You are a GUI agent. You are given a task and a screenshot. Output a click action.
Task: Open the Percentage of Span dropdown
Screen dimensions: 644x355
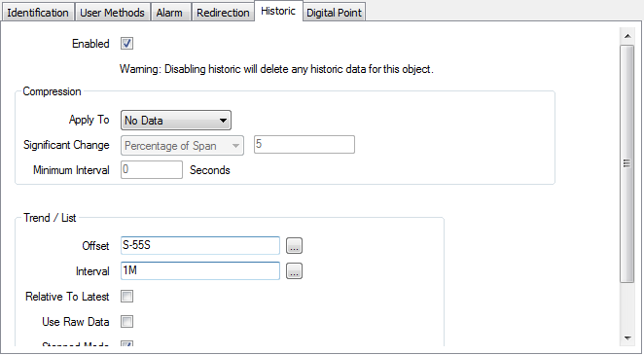pos(182,146)
